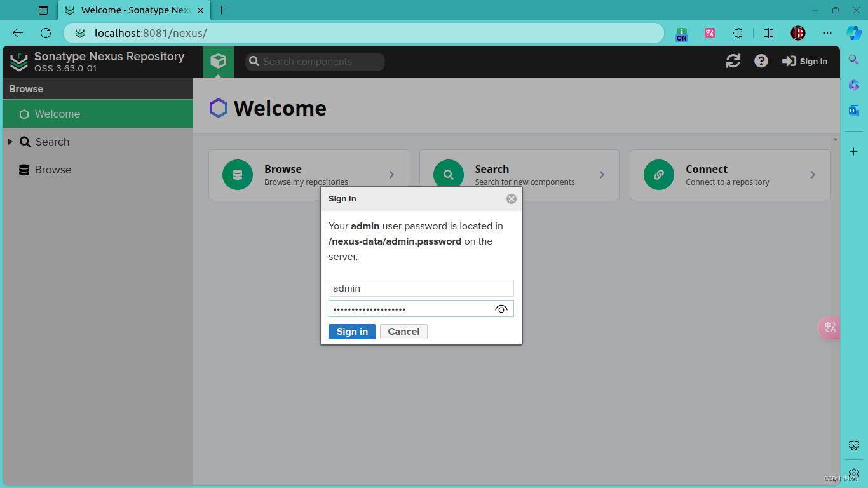The width and height of the screenshot is (868, 488).
Task: Open browser Settings and more menu
Action: (x=827, y=33)
